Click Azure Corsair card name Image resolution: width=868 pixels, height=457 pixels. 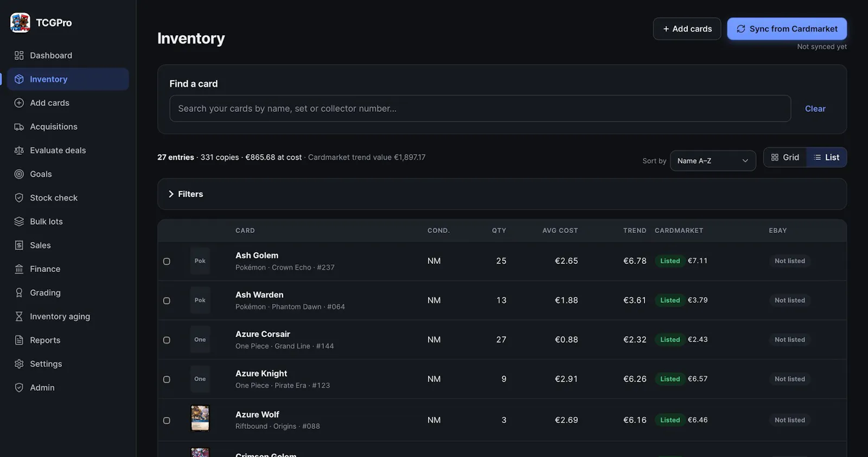pos(263,334)
